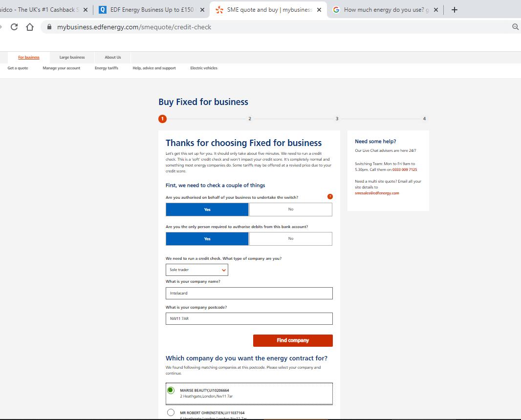Click MARISE BEAUTY address 2 Heathgate text

coord(206,397)
